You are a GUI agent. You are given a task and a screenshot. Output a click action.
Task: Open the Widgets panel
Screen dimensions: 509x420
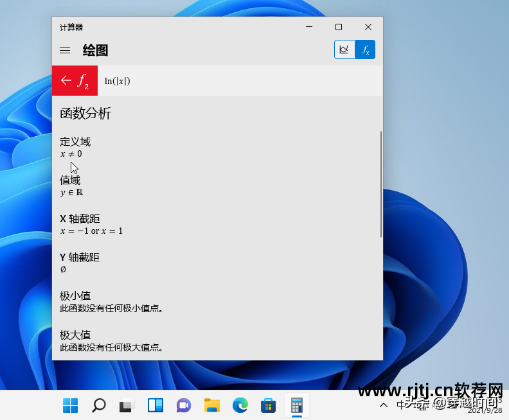click(155, 405)
